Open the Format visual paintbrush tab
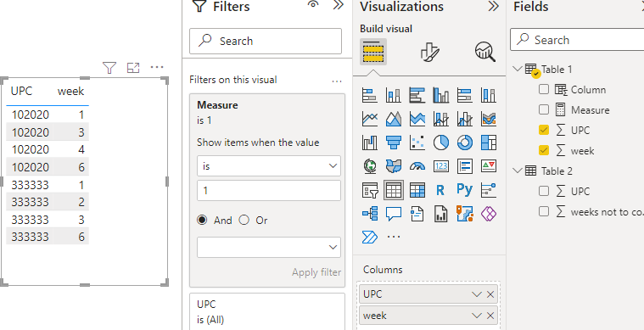The image size is (644, 330). point(429,52)
